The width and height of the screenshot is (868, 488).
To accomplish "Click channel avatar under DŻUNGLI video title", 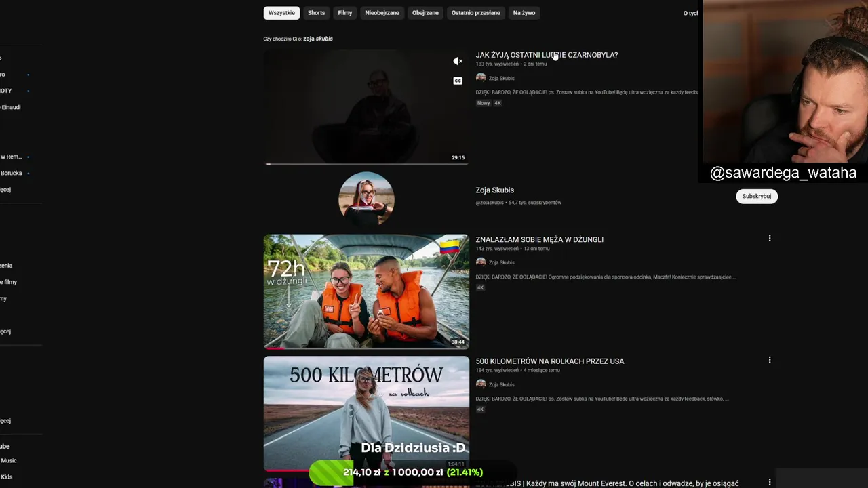I will coord(481,262).
